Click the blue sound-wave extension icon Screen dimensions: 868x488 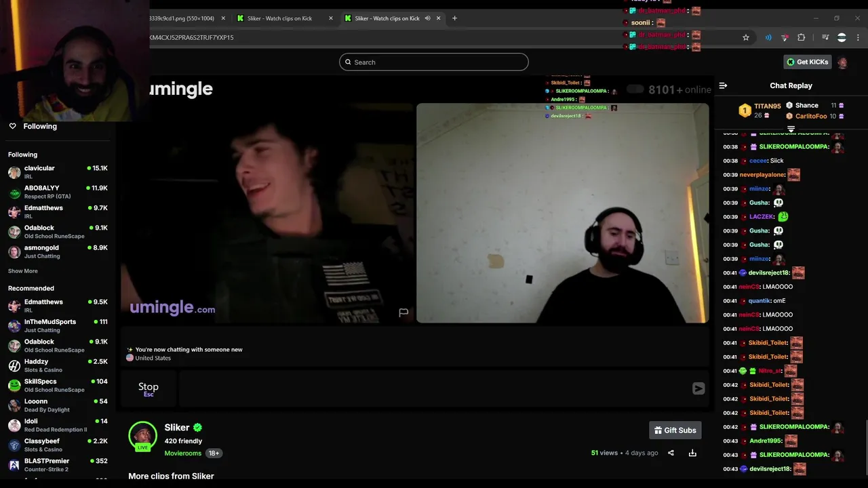click(768, 37)
